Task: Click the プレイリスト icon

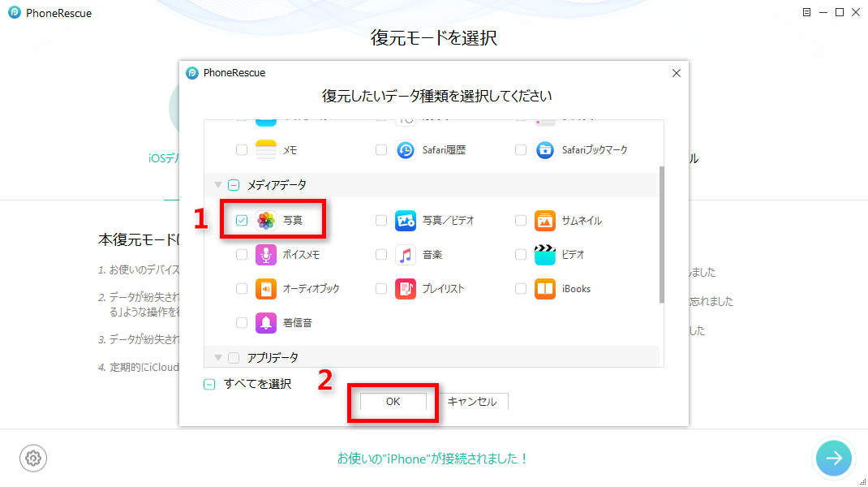Action: click(x=406, y=289)
